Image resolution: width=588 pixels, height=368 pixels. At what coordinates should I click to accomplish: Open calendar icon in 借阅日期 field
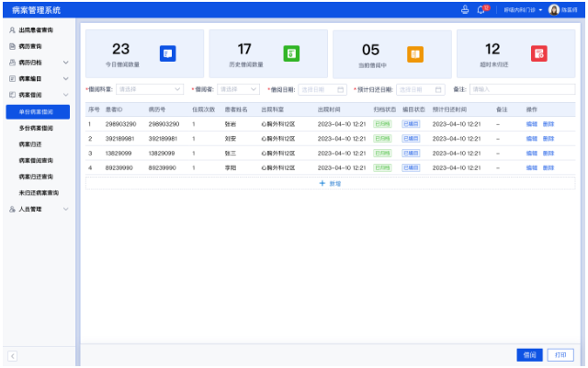click(341, 89)
